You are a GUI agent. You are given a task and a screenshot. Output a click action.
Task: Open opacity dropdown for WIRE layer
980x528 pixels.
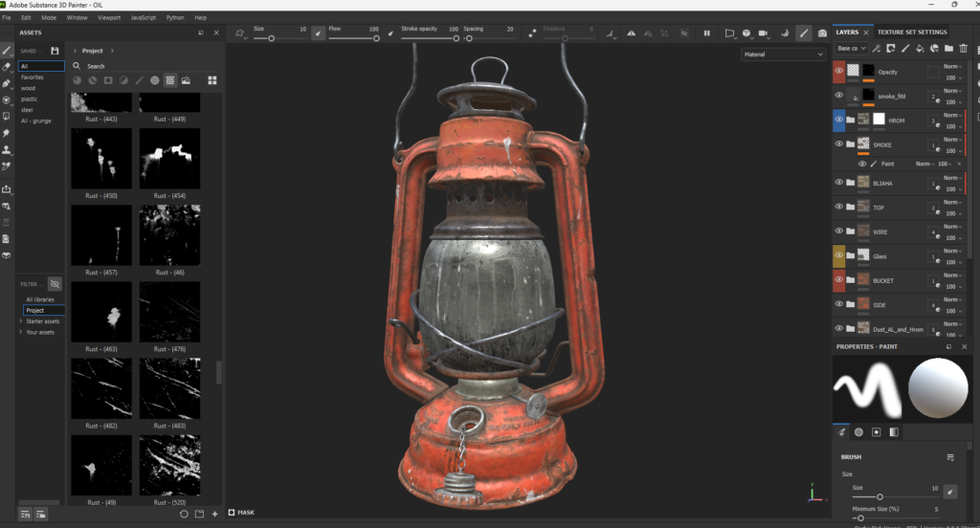point(953,237)
